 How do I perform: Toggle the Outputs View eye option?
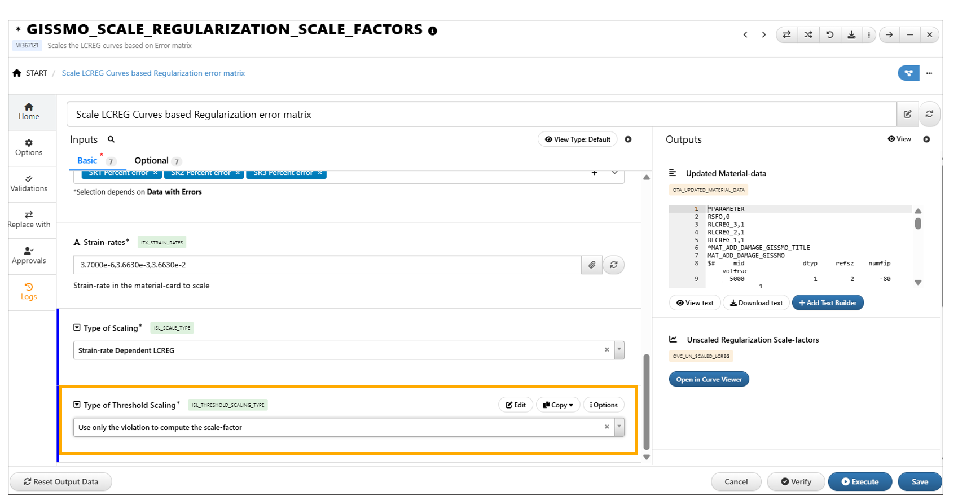[899, 139]
